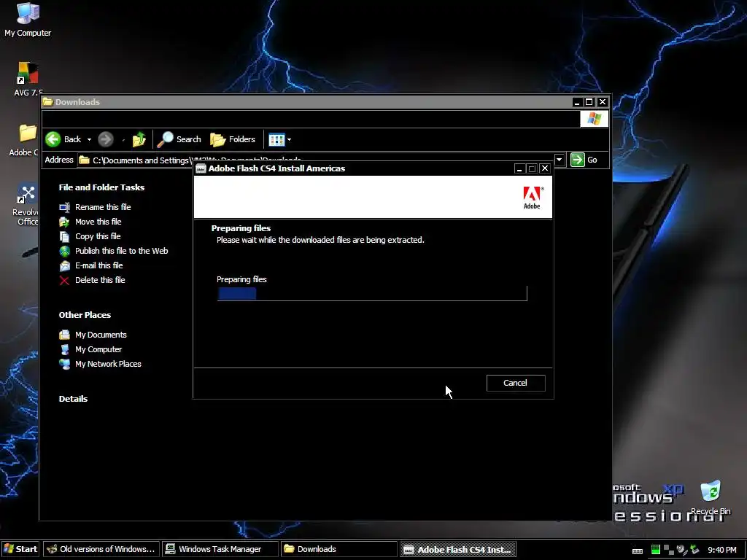Close the Downloads explorer window
The width and height of the screenshot is (747, 560).
(x=603, y=102)
